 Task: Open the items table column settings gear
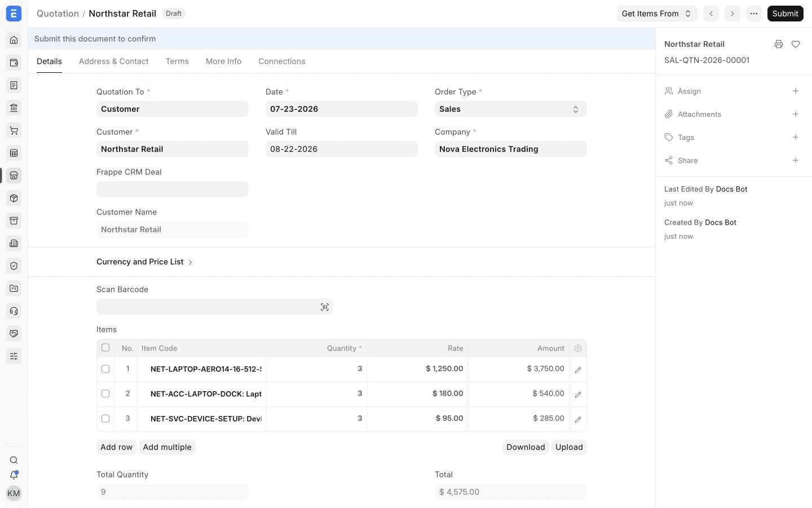click(578, 348)
